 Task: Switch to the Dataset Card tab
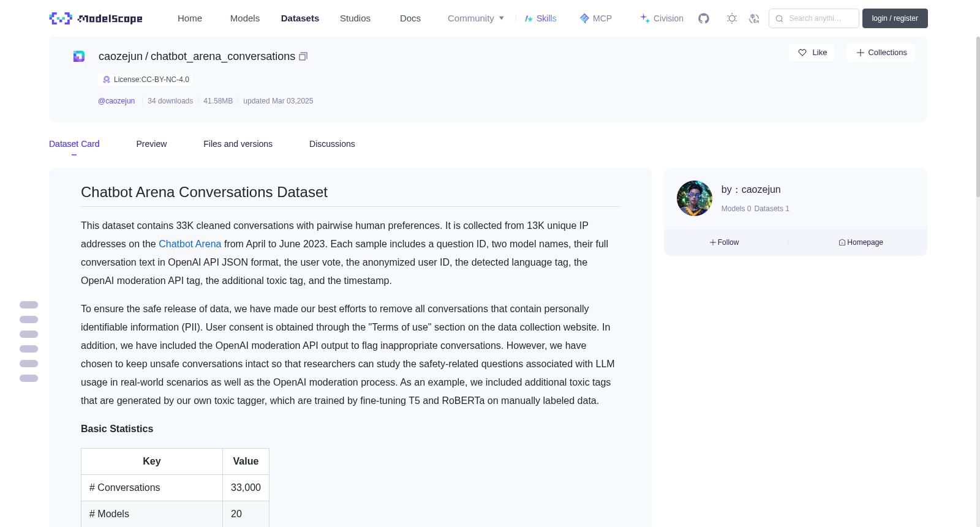click(74, 144)
